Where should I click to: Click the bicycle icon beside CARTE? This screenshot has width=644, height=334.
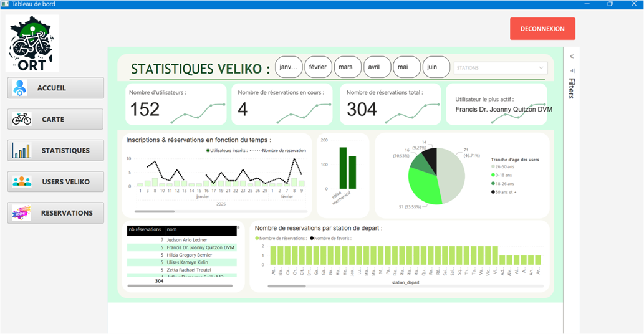21,119
